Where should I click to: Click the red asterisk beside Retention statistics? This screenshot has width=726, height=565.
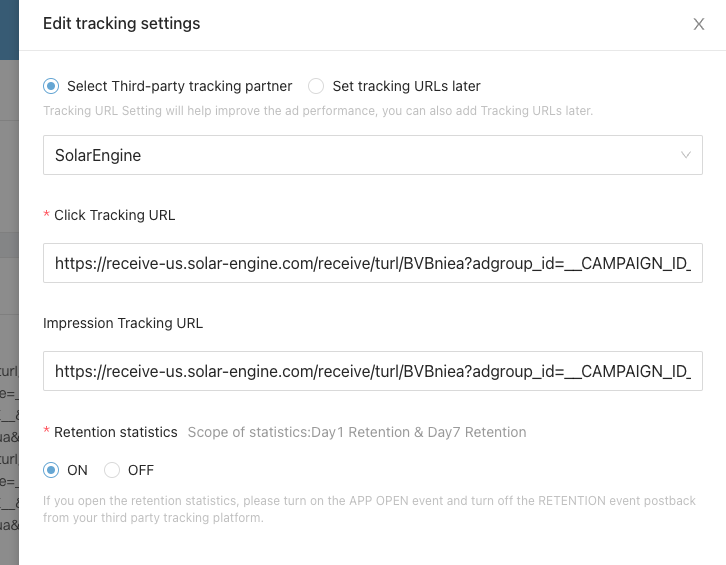coord(46,433)
